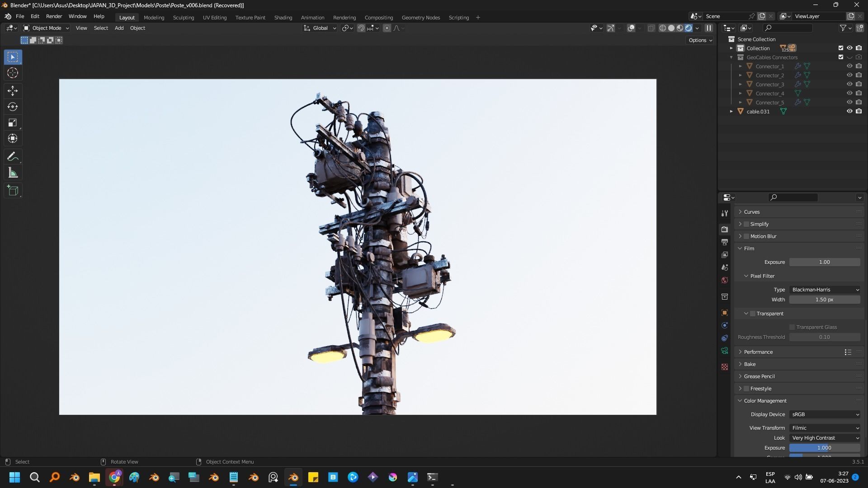
Task: Hide Connector_3 with its eye icon
Action: pos(849,84)
